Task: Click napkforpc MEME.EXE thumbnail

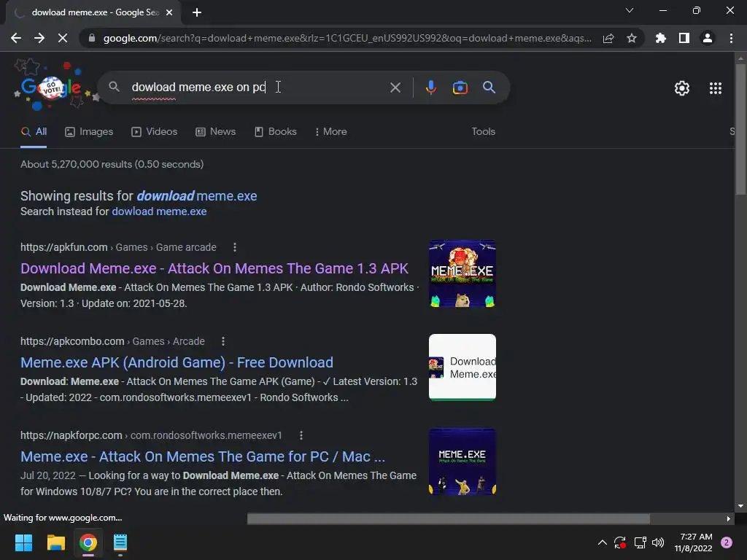Action: tap(462, 462)
